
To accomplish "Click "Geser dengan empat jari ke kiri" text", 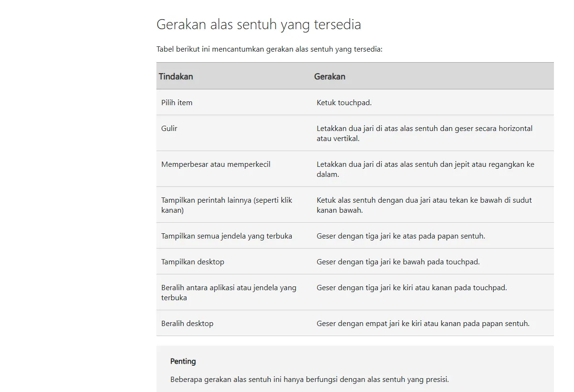I will [423, 323].
